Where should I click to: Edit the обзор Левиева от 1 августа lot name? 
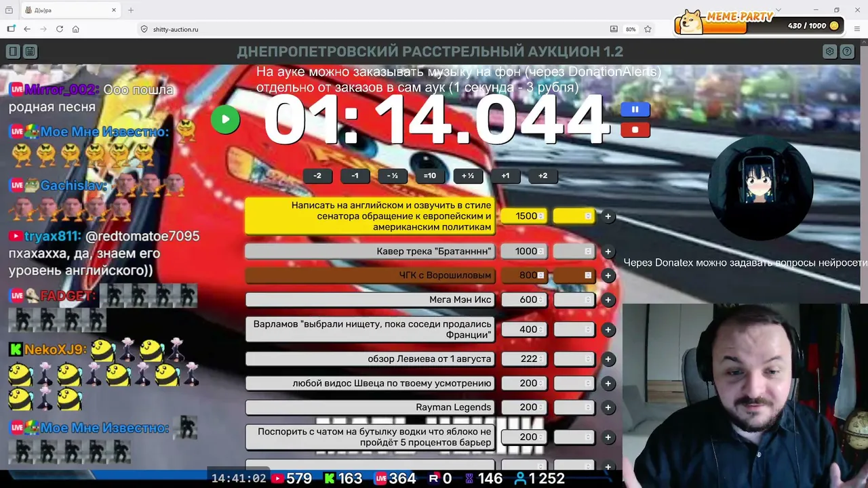pos(370,359)
